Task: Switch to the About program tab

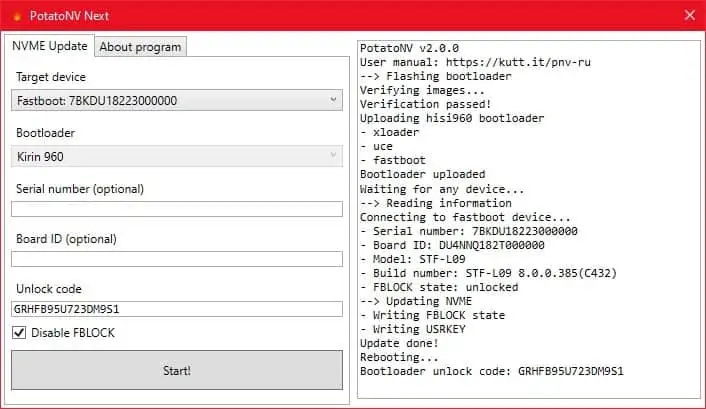Action: pos(140,46)
